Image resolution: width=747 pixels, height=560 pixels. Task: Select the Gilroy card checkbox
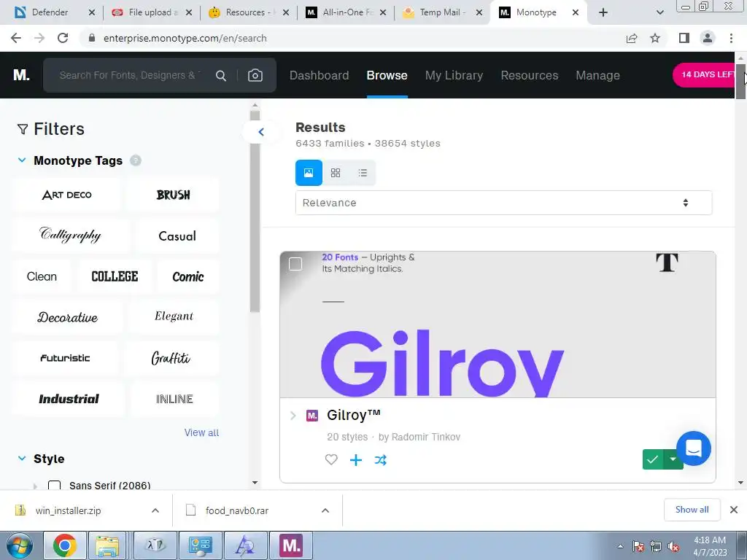pyautogui.click(x=295, y=263)
